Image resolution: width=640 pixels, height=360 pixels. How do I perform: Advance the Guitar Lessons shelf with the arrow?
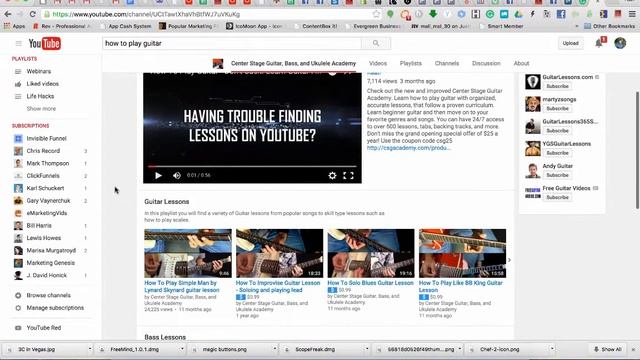(509, 260)
